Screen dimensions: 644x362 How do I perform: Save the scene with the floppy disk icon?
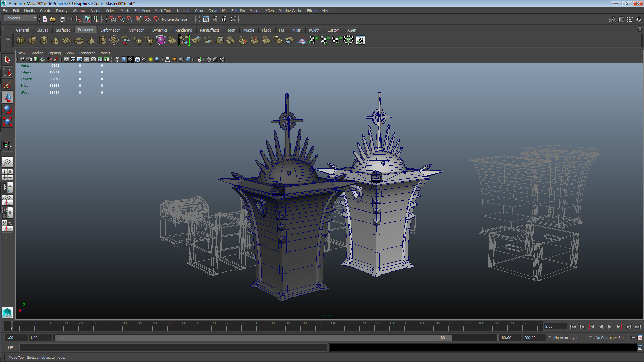point(62,19)
